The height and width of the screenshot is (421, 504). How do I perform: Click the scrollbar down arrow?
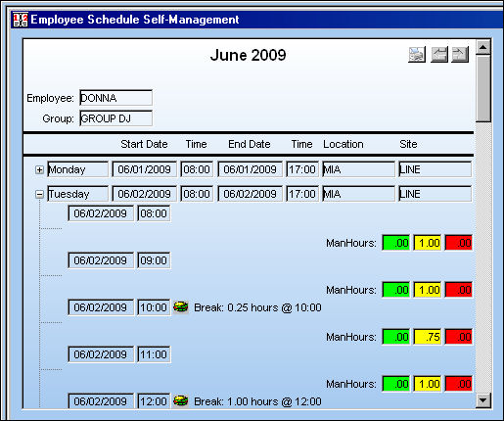tap(483, 400)
